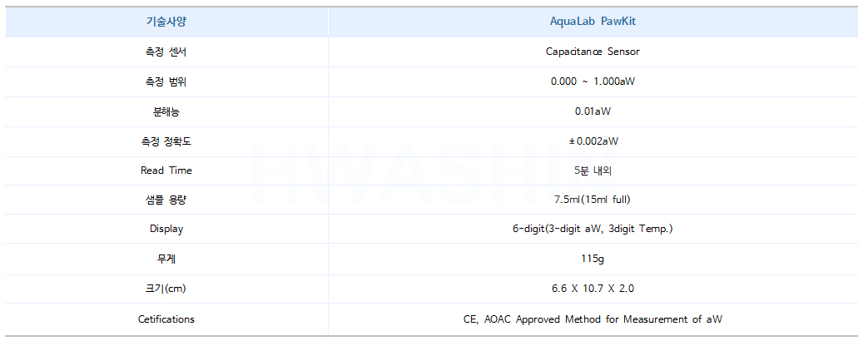Click the 'Display' row label
The image size is (868, 346).
click(x=166, y=230)
